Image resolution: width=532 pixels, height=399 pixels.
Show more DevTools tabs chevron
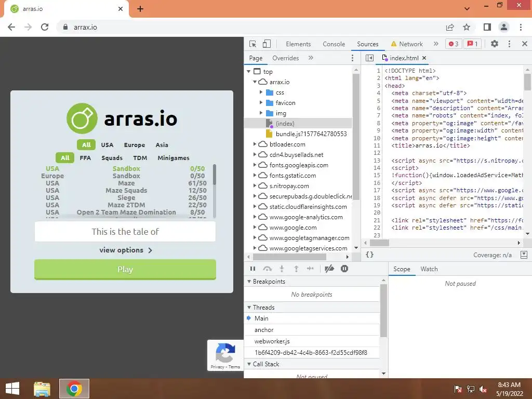(436, 44)
